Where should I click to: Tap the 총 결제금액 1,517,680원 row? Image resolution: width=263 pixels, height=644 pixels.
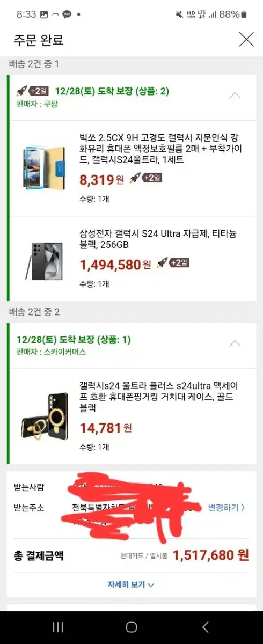click(131, 555)
